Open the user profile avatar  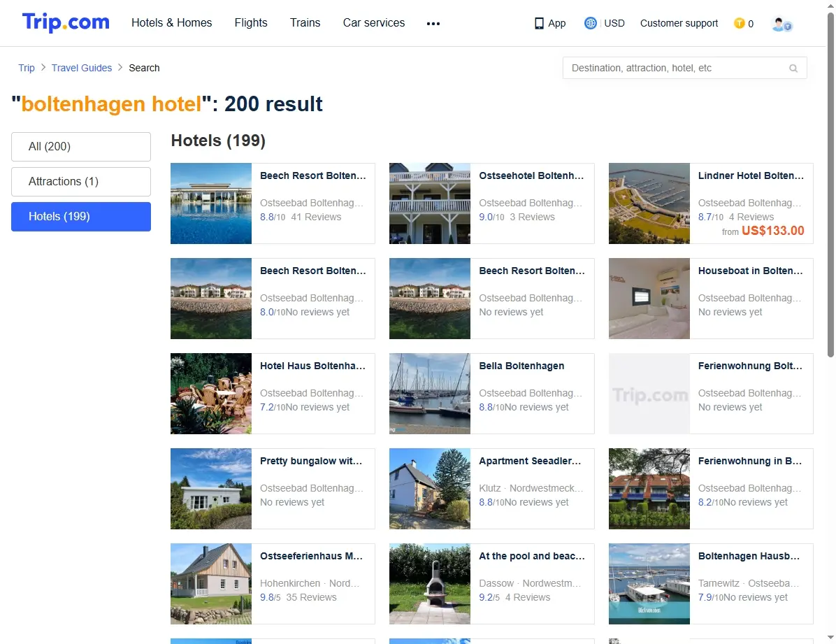point(781,24)
